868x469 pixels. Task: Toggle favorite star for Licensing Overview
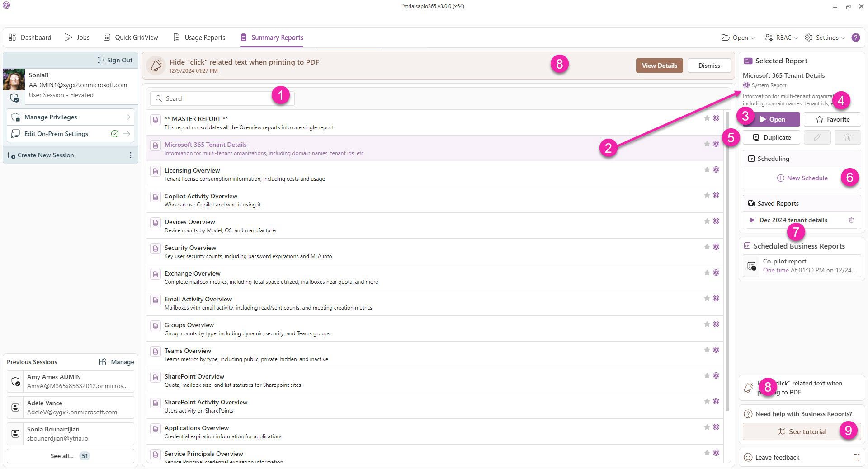707,169
